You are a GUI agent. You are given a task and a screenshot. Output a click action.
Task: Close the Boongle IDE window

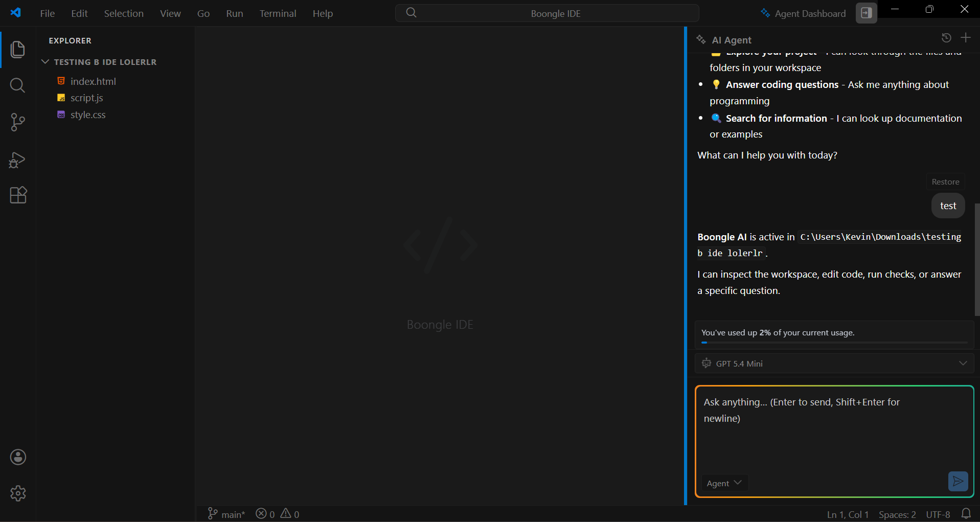(964, 9)
